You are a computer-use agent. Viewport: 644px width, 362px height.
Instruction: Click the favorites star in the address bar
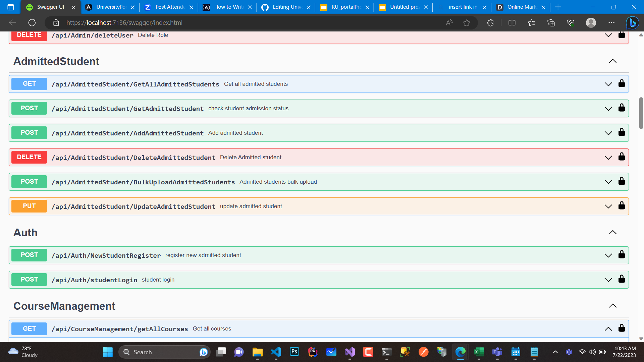[467, 22]
